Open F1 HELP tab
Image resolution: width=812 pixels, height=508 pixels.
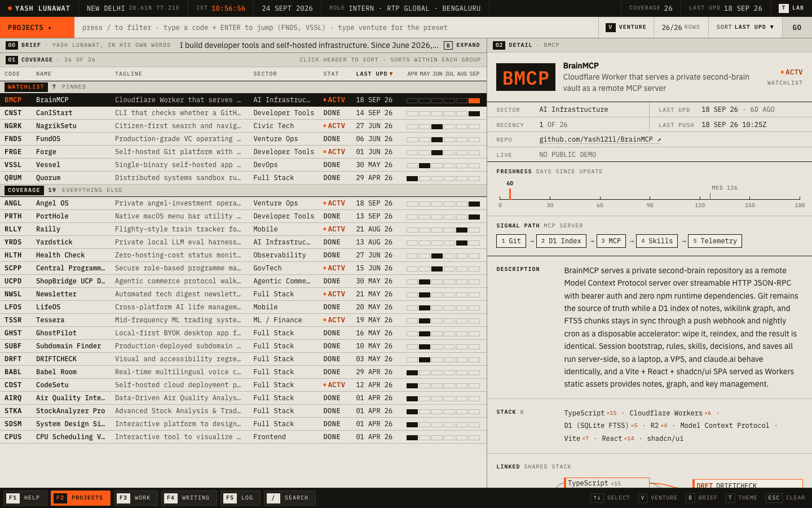(x=25, y=498)
